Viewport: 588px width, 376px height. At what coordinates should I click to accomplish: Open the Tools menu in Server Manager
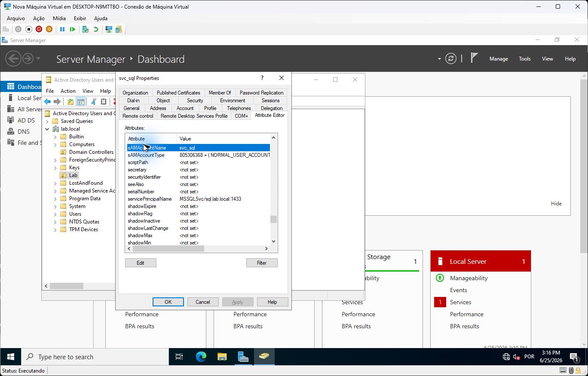click(524, 59)
